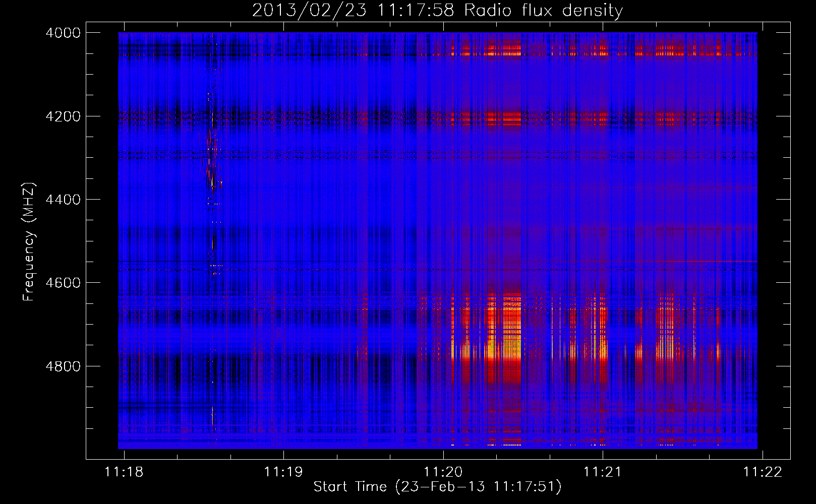Image resolution: width=816 pixels, height=504 pixels.
Task: Click the 'Frequency (MHZ)' y-axis title
Action: pos(29,242)
